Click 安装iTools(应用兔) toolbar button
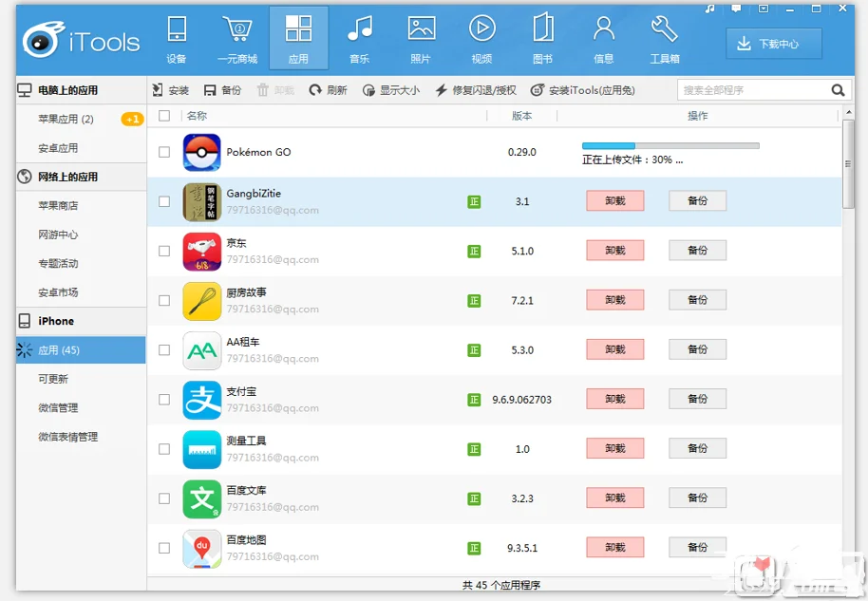Viewport: 868px width, 601px height. click(x=582, y=90)
